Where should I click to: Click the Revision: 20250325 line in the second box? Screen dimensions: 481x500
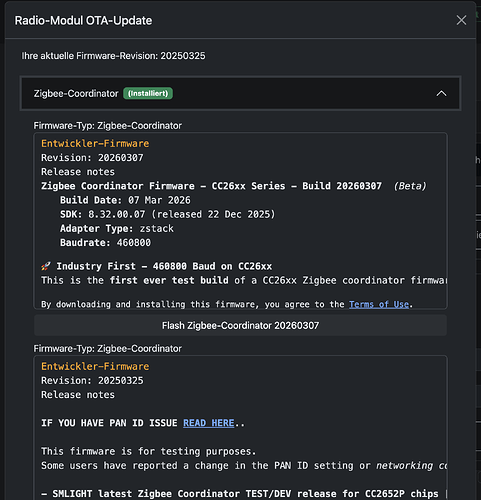click(x=92, y=381)
